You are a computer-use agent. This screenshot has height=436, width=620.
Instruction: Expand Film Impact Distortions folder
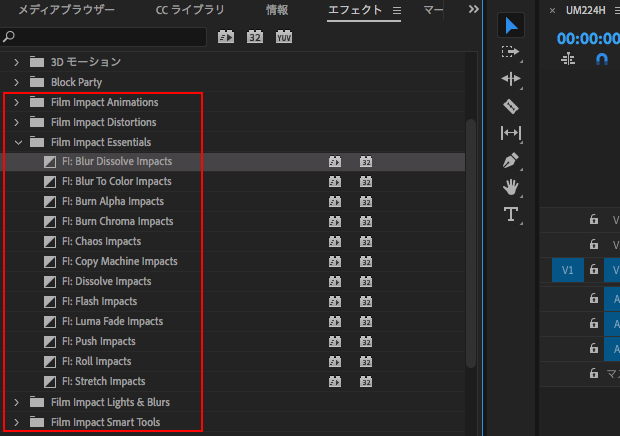(16, 123)
